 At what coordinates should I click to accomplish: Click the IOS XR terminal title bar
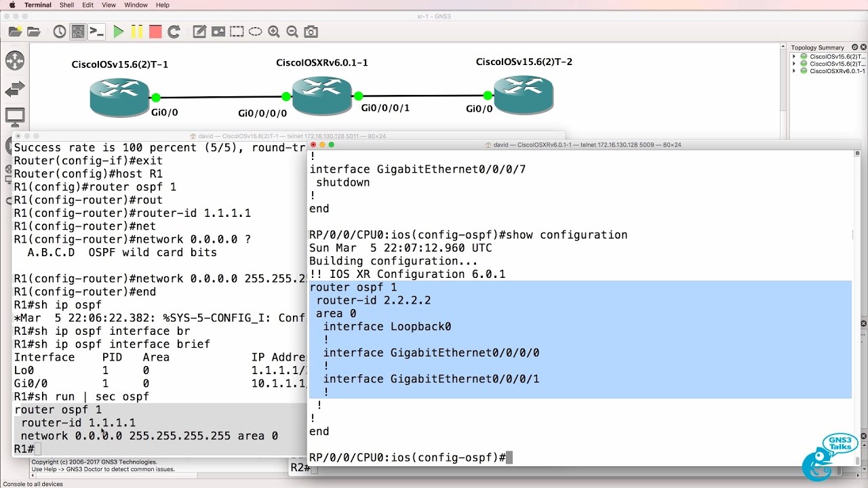pyautogui.click(x=583, y=144)
